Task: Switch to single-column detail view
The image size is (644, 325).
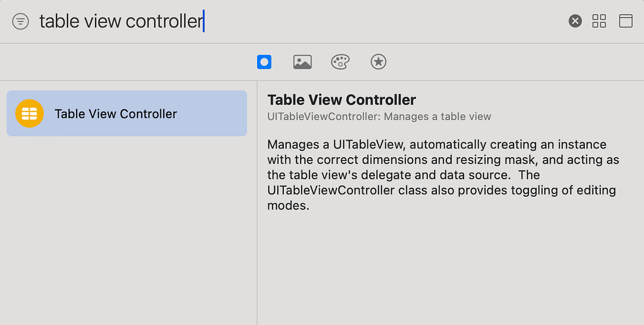Action: click(x=625, y=21)
